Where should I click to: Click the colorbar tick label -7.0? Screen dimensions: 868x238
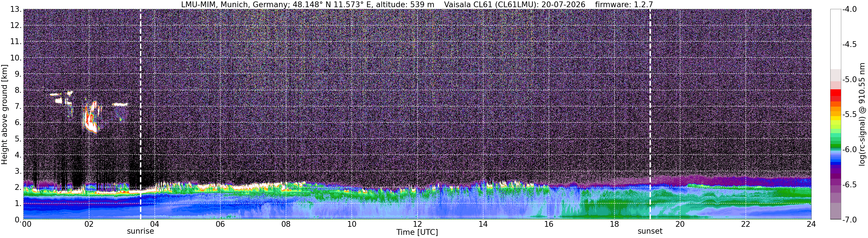click(x=850, y=220)
